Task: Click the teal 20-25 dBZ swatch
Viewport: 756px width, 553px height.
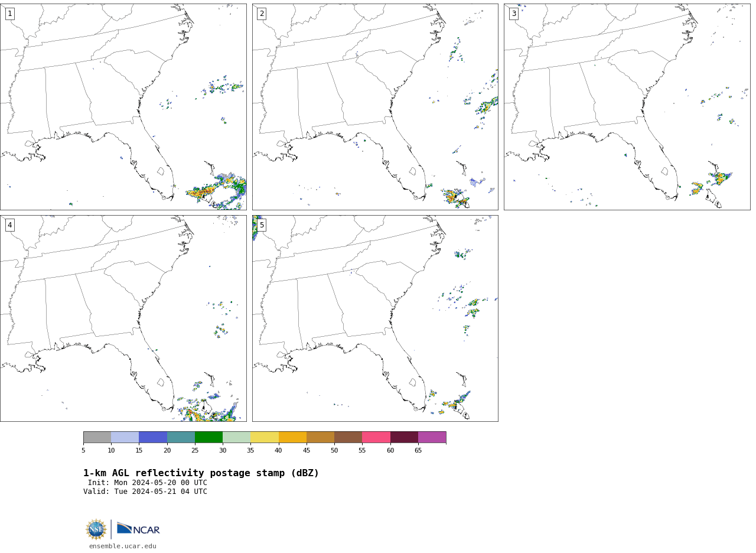Action: click(181, 437)
